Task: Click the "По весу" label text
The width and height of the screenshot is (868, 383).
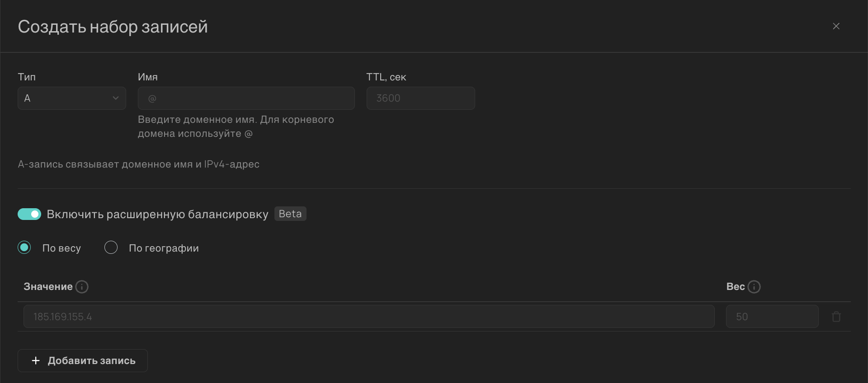Action: (x=61, y=248)
